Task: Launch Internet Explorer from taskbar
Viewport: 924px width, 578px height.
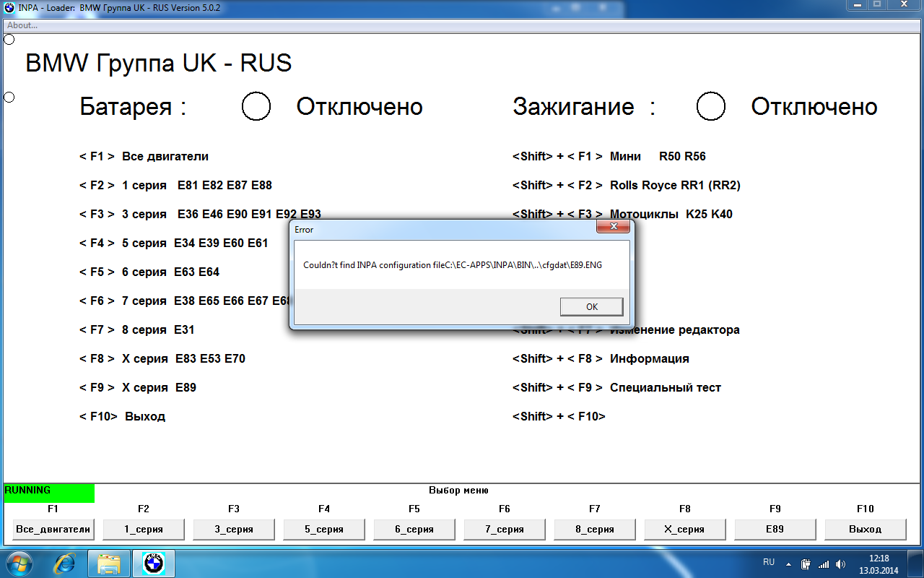Action: coord(64,564)
